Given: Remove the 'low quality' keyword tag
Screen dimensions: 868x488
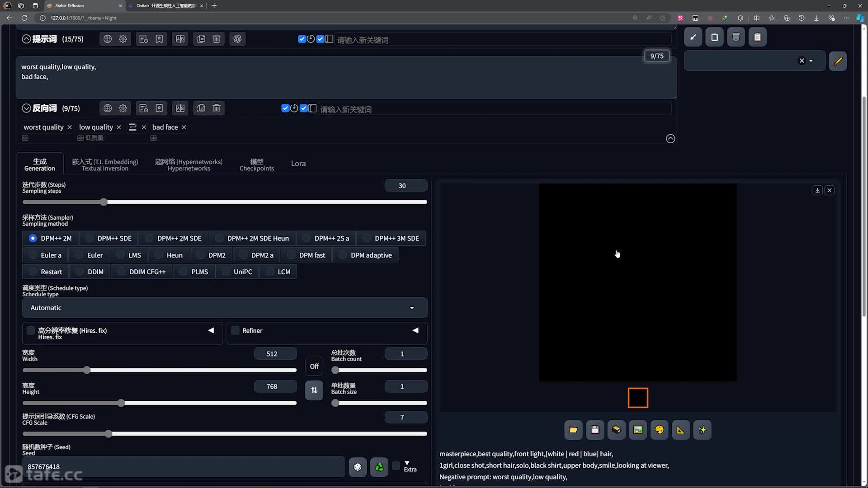Looking at the screenshot, I should 119,127.
